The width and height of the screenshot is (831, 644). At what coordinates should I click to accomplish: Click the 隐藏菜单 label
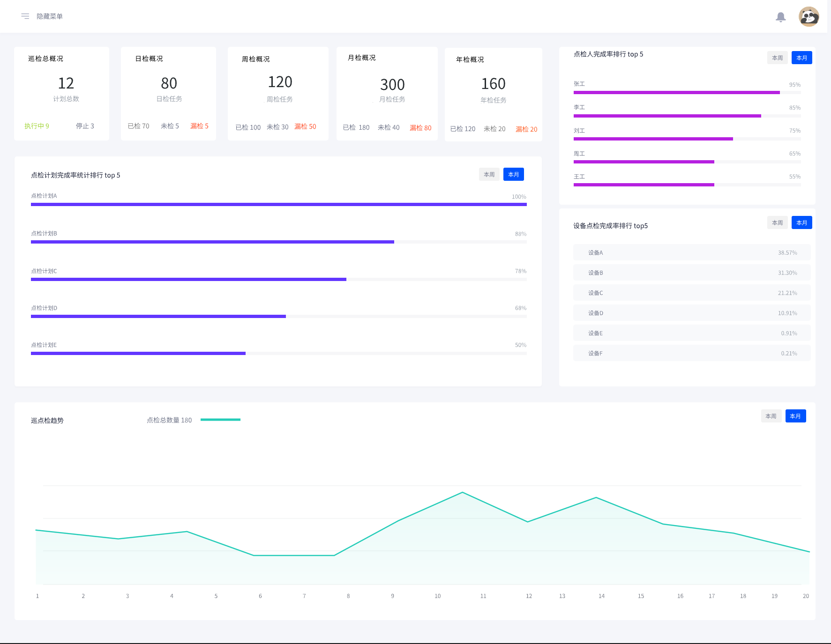50,16
